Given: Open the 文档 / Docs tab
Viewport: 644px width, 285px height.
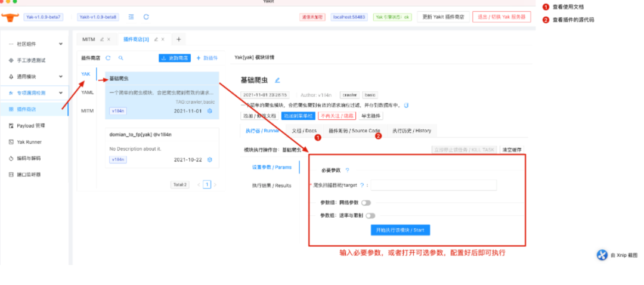Looking at the screenshot, I should pyautogui.click(x=304, y=131).
